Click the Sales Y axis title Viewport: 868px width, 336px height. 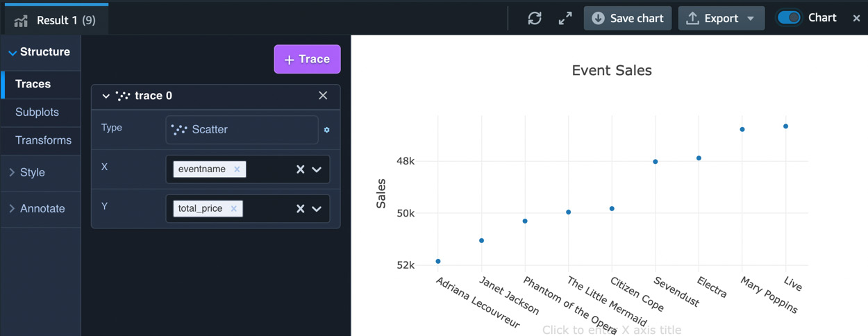point(381,194)
